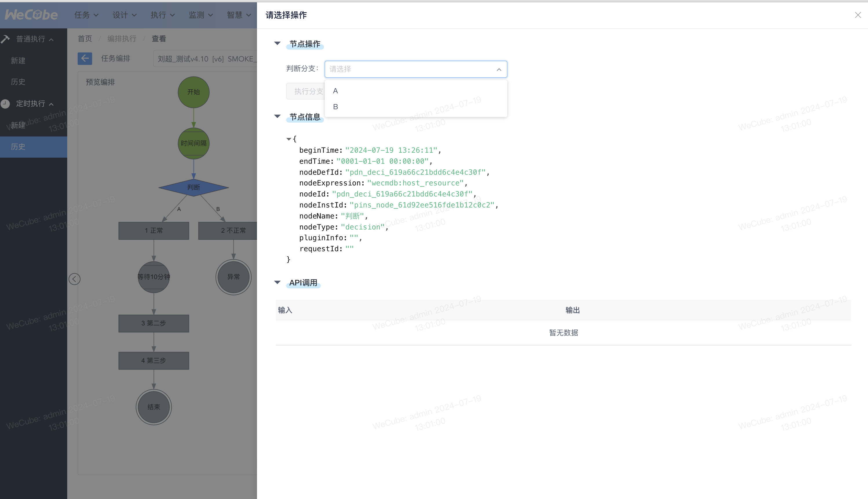The width and height of the screenshot is (868, 499).
Task: Click the nodeExpression value "wecmdb:host_resource"
Action: click(x=415, y=183)
